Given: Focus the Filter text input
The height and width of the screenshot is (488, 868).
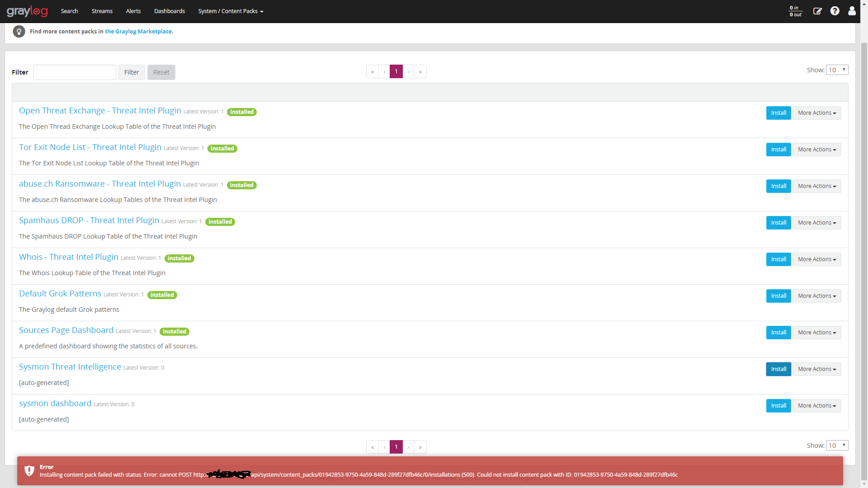Looking at the screenshot, I should pos(75,72).
